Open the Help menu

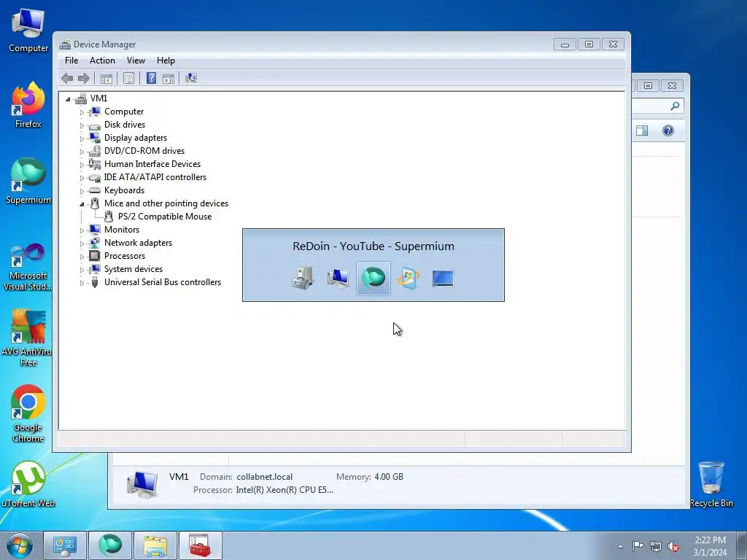166,61
